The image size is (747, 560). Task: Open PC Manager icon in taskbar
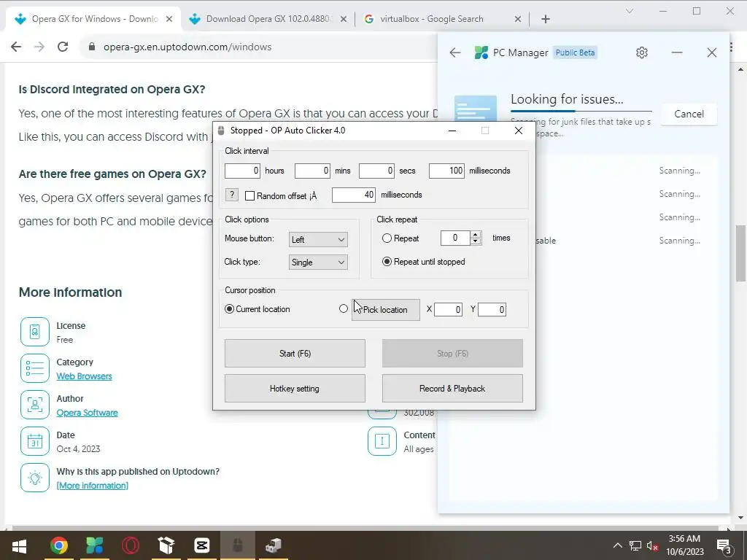94,545
